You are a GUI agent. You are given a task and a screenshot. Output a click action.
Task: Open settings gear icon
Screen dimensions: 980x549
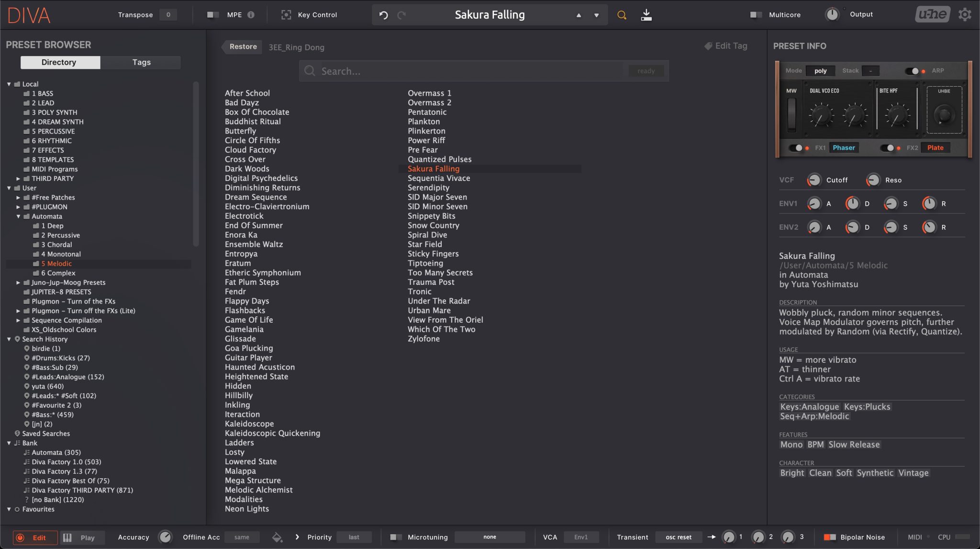click(x=965, y=15)
